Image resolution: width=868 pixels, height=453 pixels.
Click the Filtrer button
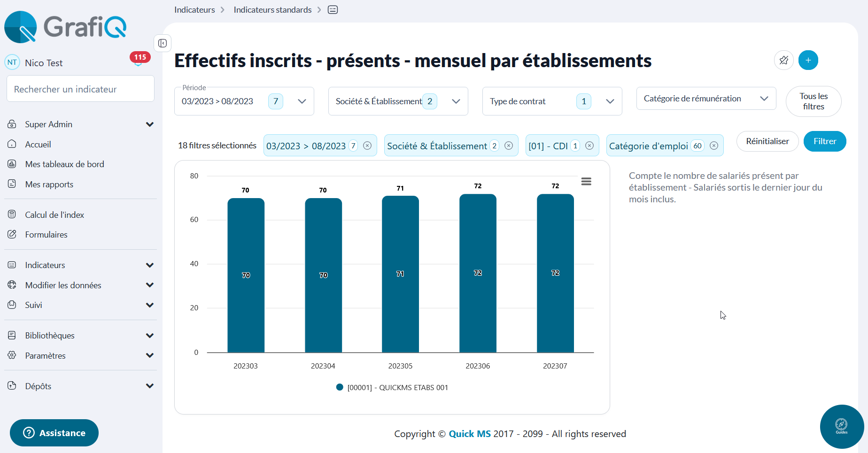click(825, 141)
